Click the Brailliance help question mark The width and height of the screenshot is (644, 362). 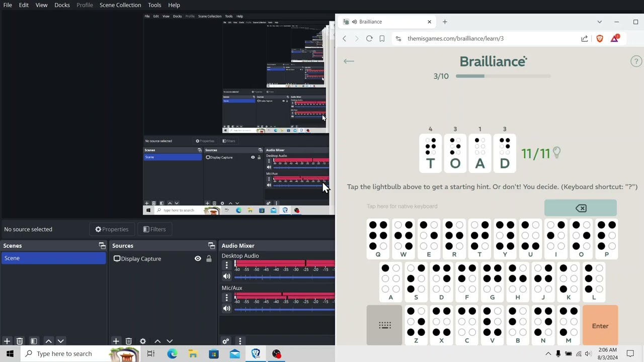pyautogui.click(x=636, y=61)
